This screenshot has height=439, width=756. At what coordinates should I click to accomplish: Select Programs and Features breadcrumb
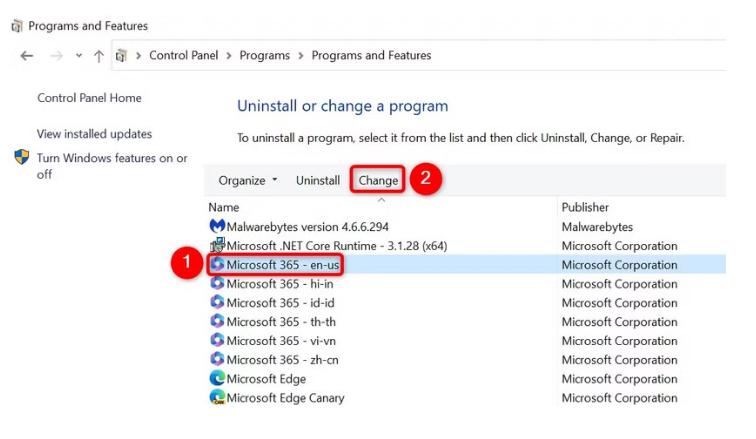371,55
